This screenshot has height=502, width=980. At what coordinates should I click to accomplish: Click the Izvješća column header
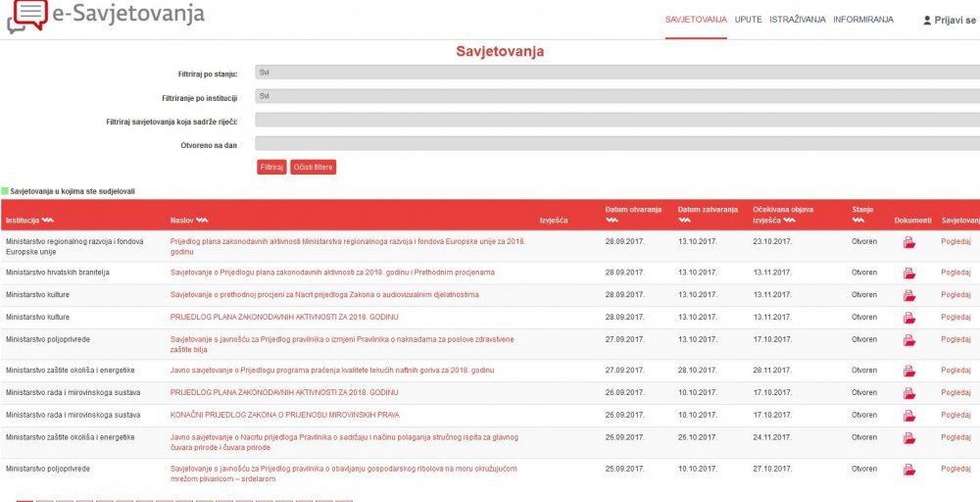tap(554, 220)
